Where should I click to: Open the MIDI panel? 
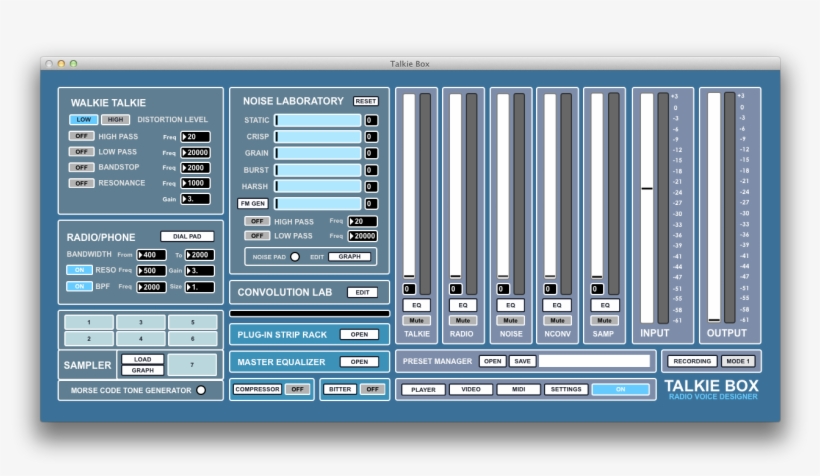point(518,389)
